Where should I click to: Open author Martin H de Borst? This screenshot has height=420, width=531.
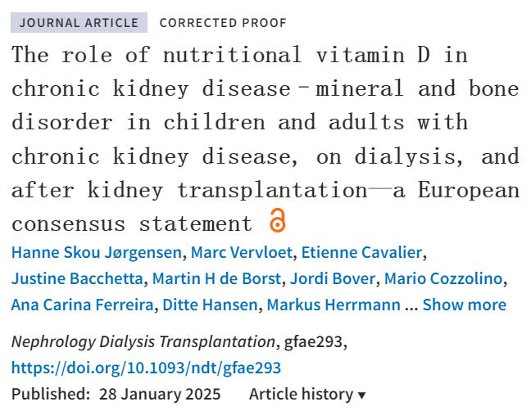[216, 278]
